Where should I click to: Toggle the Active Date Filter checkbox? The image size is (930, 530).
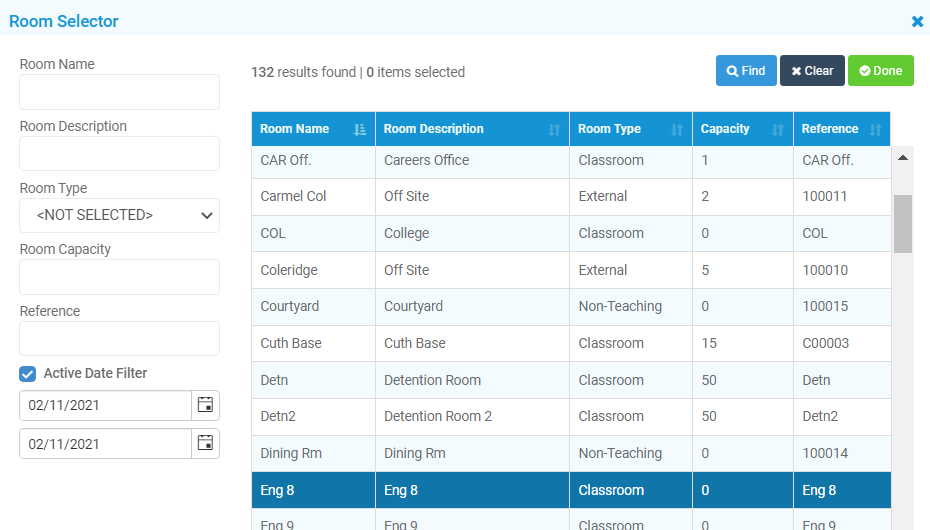(27, 373)
